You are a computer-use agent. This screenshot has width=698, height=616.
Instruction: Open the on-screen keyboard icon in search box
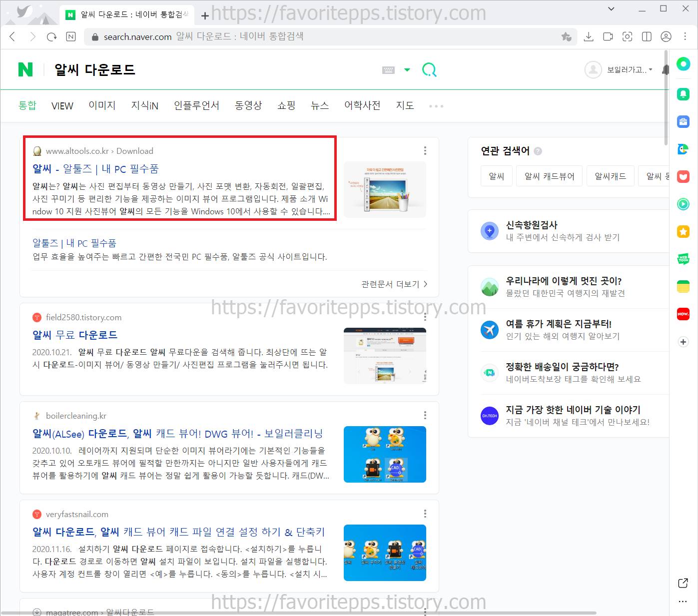click(388, 70)
